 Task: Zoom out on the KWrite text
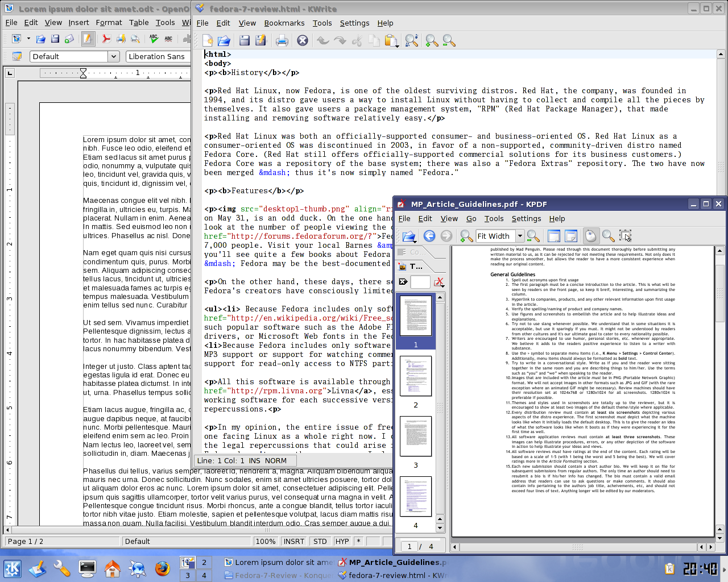(449, 40)
